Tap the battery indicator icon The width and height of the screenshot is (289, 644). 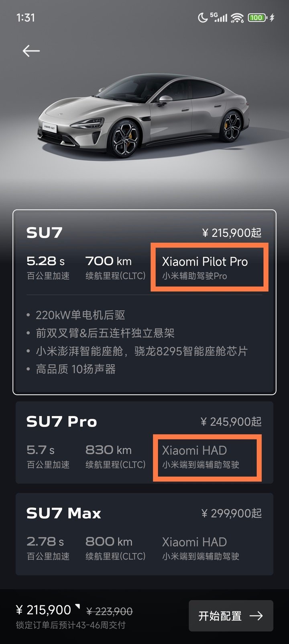tap(257, 18)
